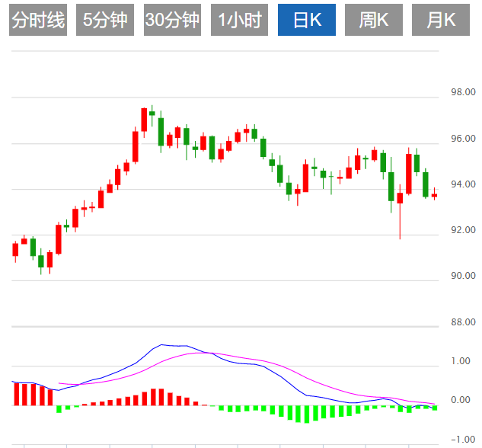This screenshot has height=448, width=482.
Task: Click the 90.00 price axis label
Action: (x=463, y=276)
